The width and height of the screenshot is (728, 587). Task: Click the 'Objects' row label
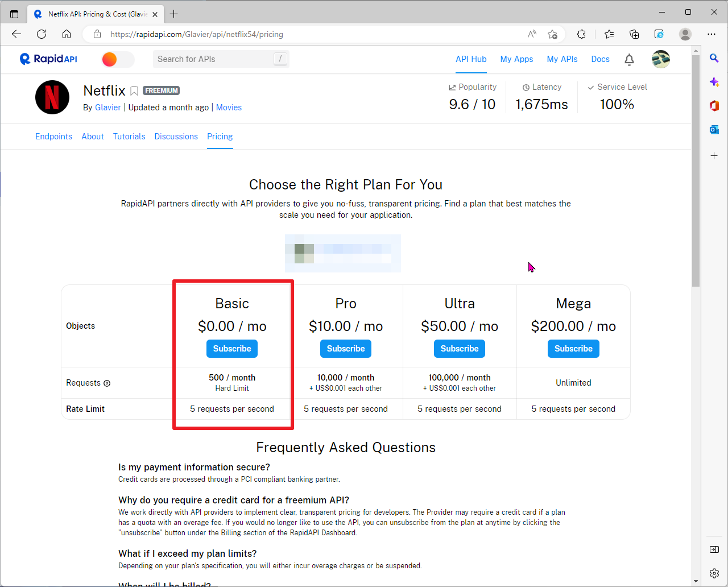pos(81,326)
